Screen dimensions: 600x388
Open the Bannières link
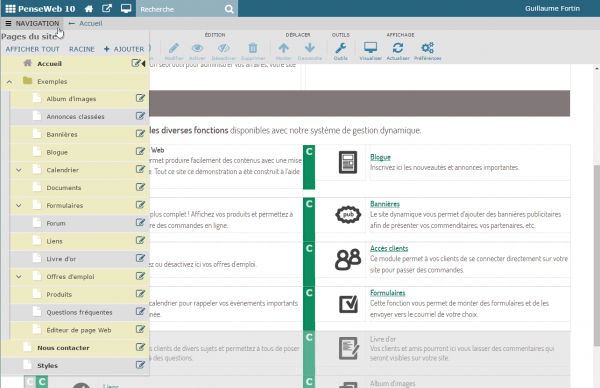point(385,204)
